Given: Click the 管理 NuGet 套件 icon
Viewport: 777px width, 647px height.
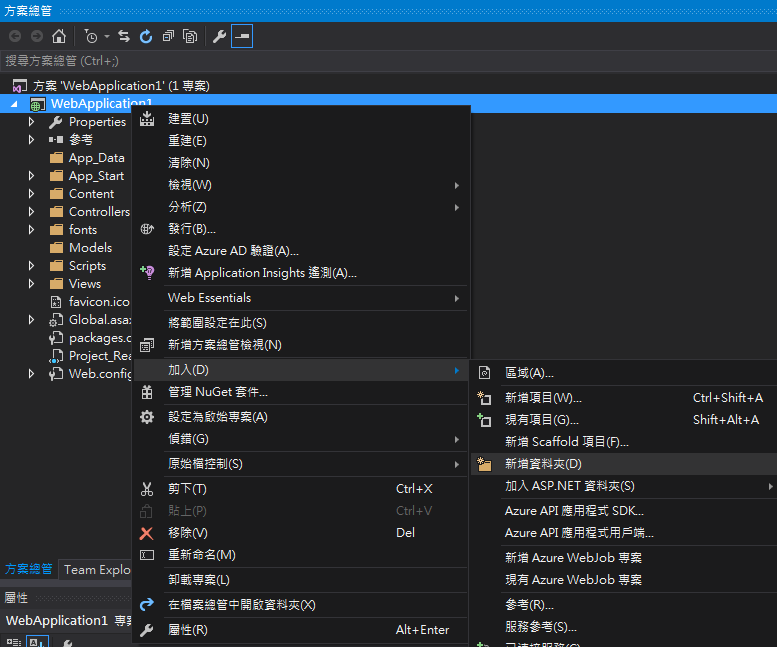Looking at the screenshot, I should point(147,392).
